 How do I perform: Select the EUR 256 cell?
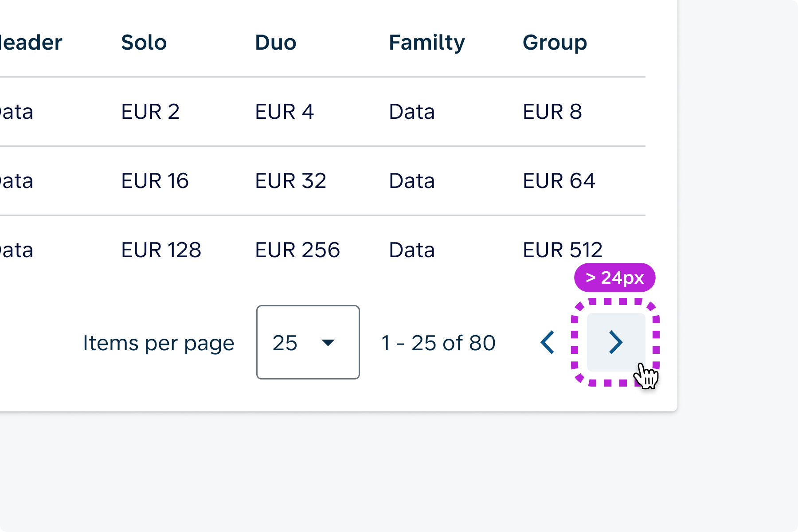click(297, 250)
